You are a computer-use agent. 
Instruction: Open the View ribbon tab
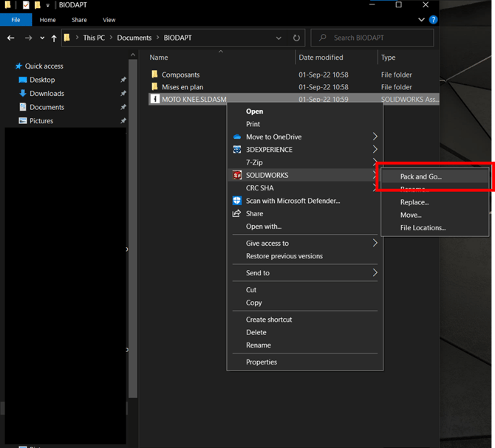coord(109,20)
